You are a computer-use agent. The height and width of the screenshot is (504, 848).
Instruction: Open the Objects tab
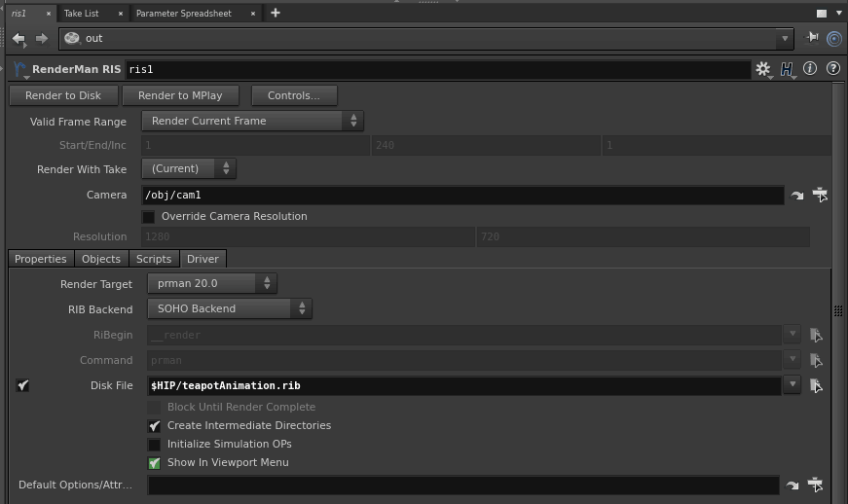coord(101,259)
